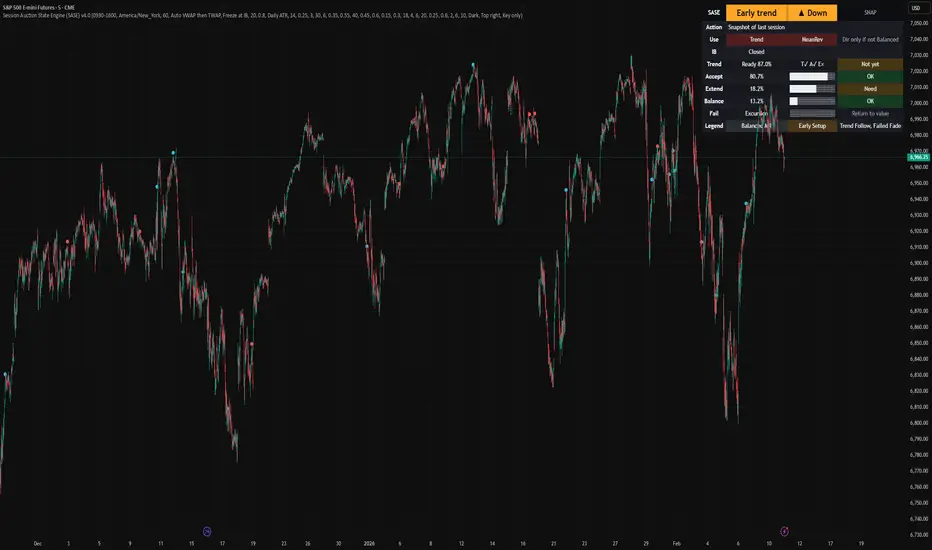Image resolution: width=932 pixels, height=550 pixels.
Task: Click the green OK cell in Balance row
Action: 870,101
